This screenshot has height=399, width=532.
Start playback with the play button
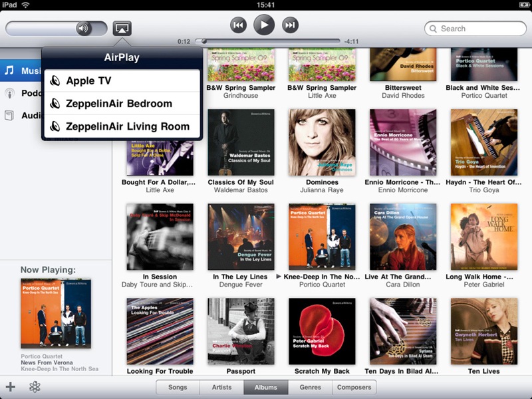pyautogui.click(x=264, y=25)
